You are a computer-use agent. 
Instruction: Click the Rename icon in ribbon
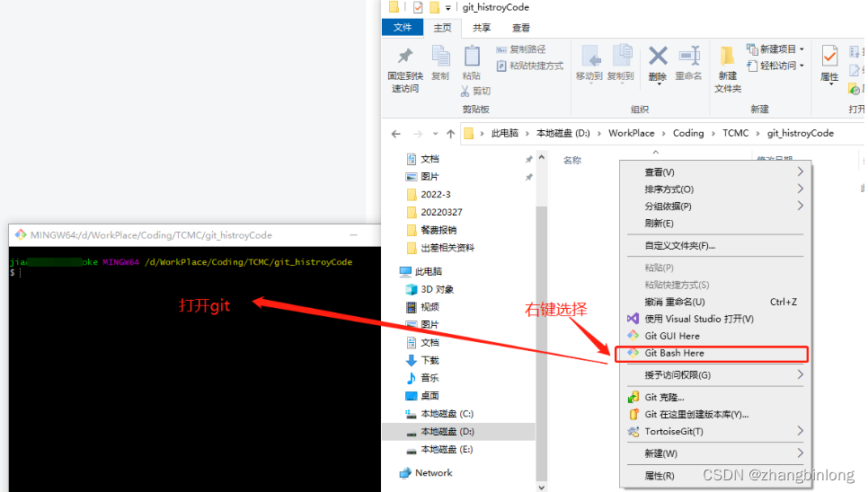coord(689,56)
